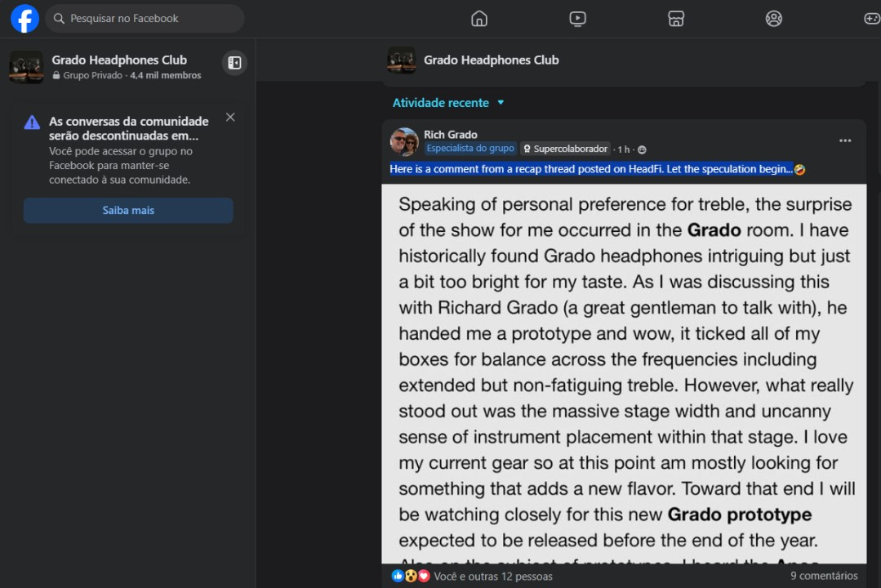The height and width of the screenshot is (588, 881).
Task: Dismiss the community chats notice
Action: coord(230,118)
